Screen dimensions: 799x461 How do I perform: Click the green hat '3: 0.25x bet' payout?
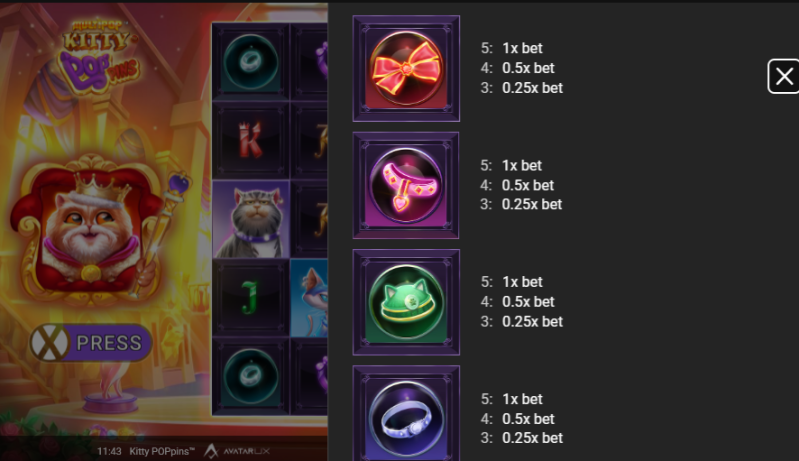(522, 321)
